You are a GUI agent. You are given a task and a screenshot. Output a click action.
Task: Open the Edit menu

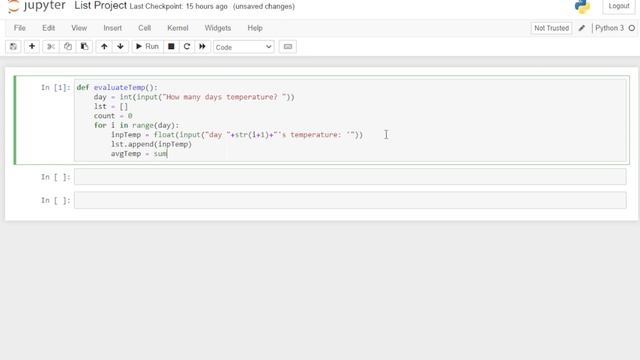pos(48,28)
